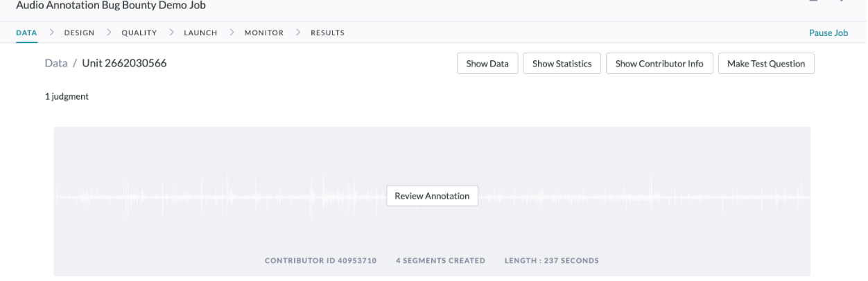
Task: Switch to the DATA tab
Action: [x=26, y=33]
